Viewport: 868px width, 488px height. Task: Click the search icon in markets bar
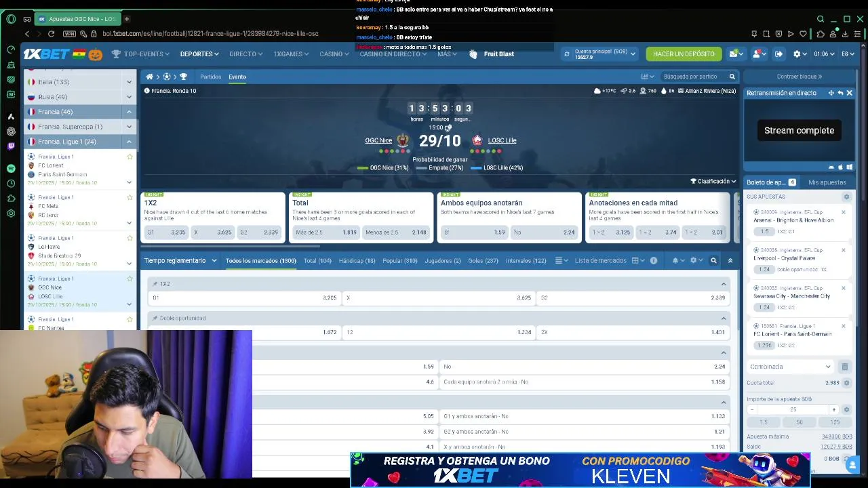click(713, 260)
